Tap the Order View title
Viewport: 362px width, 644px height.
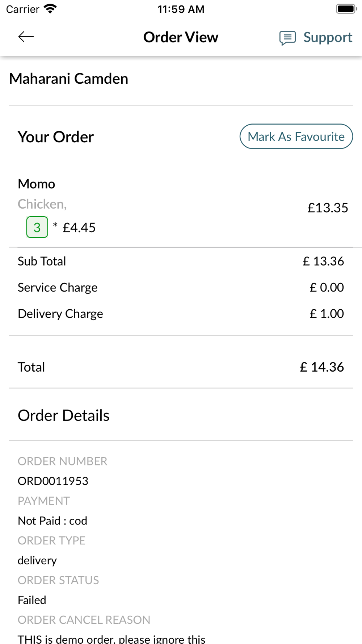181,37
